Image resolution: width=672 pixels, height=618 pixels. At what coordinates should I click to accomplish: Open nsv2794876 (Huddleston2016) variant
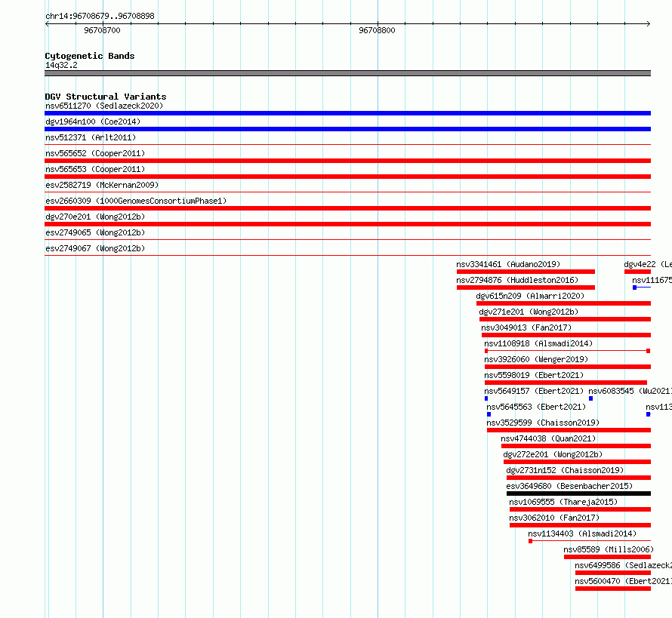click(x=517, y=280)
